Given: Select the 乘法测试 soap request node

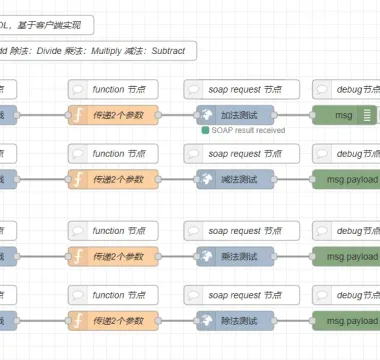Looking at the screenshot, I should coord(235,257).
